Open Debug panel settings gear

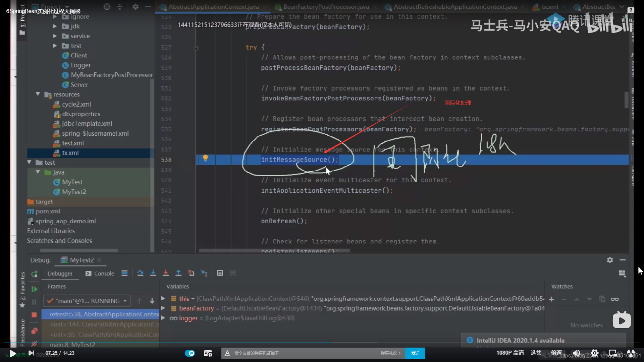coord(610,260)
